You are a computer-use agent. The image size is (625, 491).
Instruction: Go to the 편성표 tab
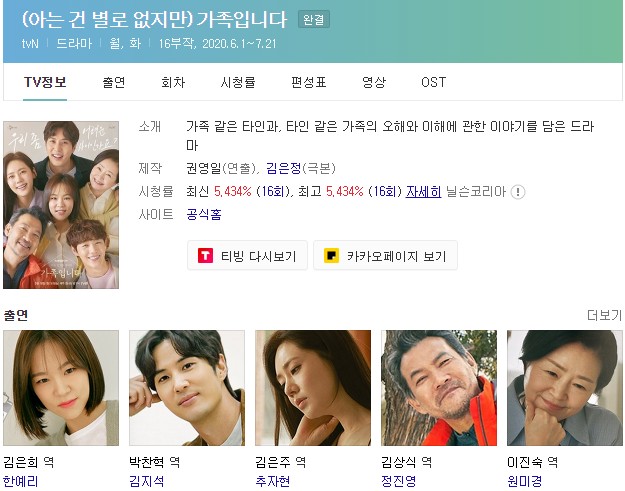point(309,82)
